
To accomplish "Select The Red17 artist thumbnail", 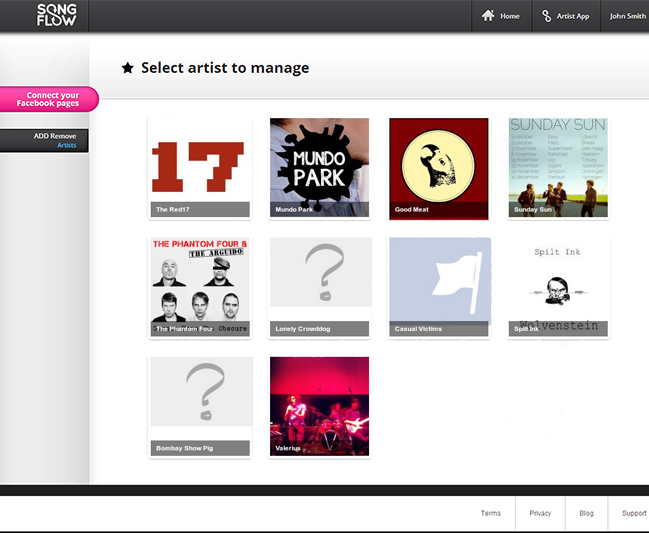I will point(200,168).
